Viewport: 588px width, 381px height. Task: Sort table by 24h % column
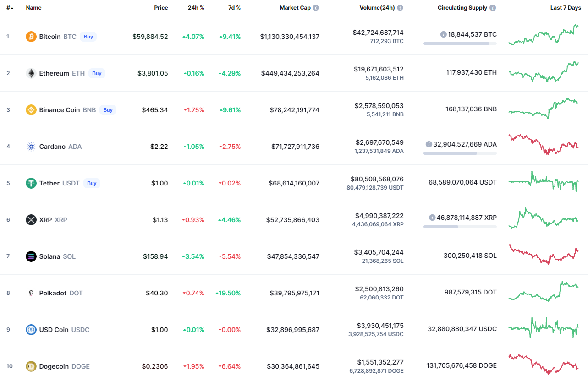[196, 8]
